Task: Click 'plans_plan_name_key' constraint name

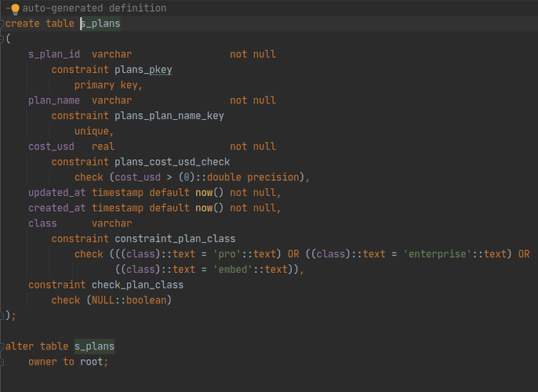Action: click(x=169, y=116)
